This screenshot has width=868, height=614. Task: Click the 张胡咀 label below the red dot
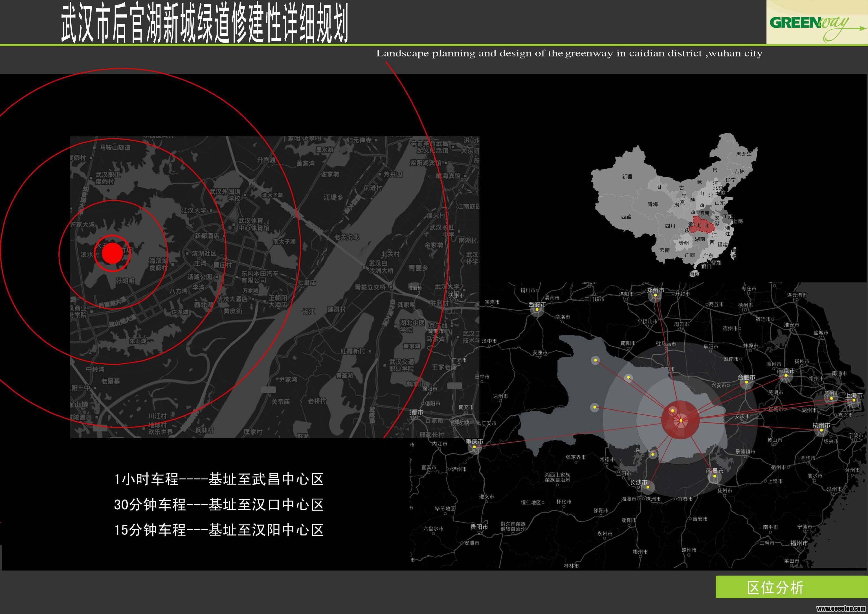point(125,281)
